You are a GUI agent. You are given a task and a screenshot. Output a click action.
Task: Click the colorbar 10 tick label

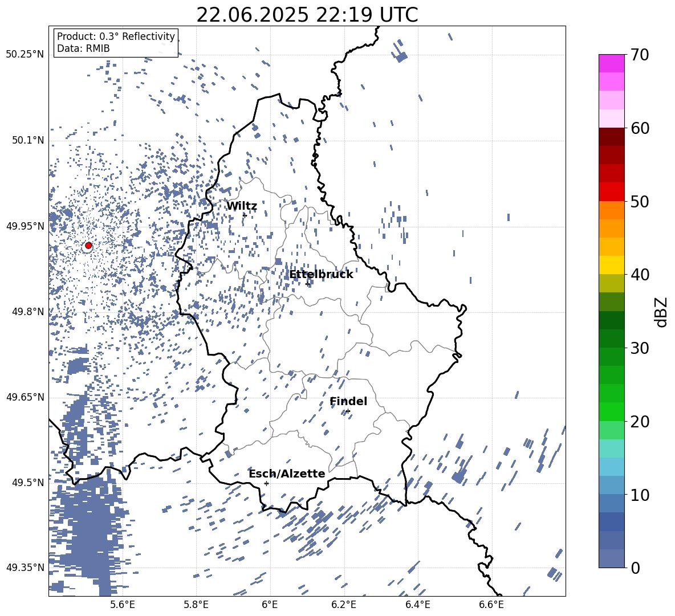(640, 495)
